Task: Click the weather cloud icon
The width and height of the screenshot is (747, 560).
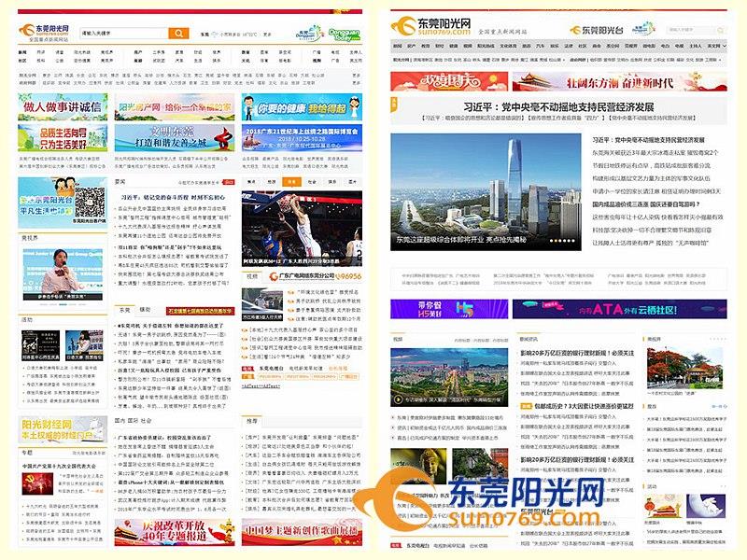Action: click(x=214, y=34)
